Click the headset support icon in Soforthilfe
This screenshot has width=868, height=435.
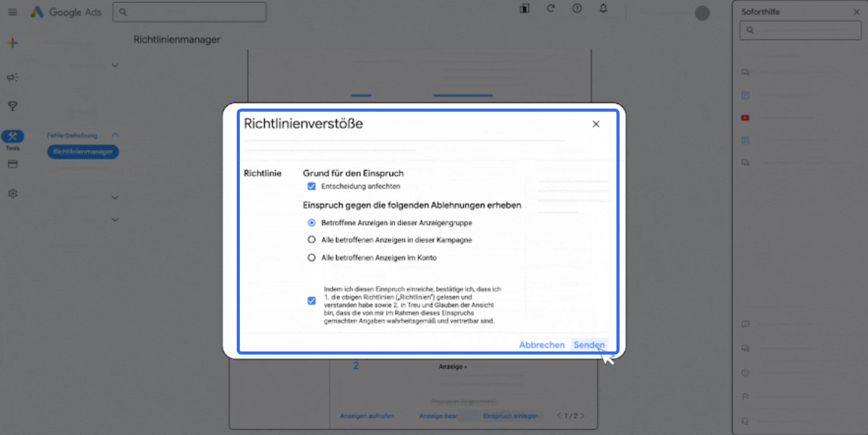tap(745, 421)
